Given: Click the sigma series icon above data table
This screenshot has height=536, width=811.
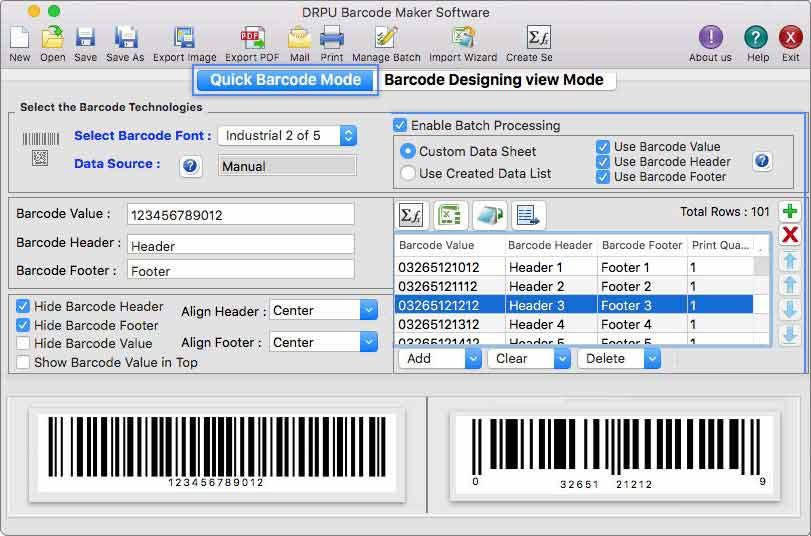Looking at the screenshot, I should pyautogui.click(x=412, y=215).
